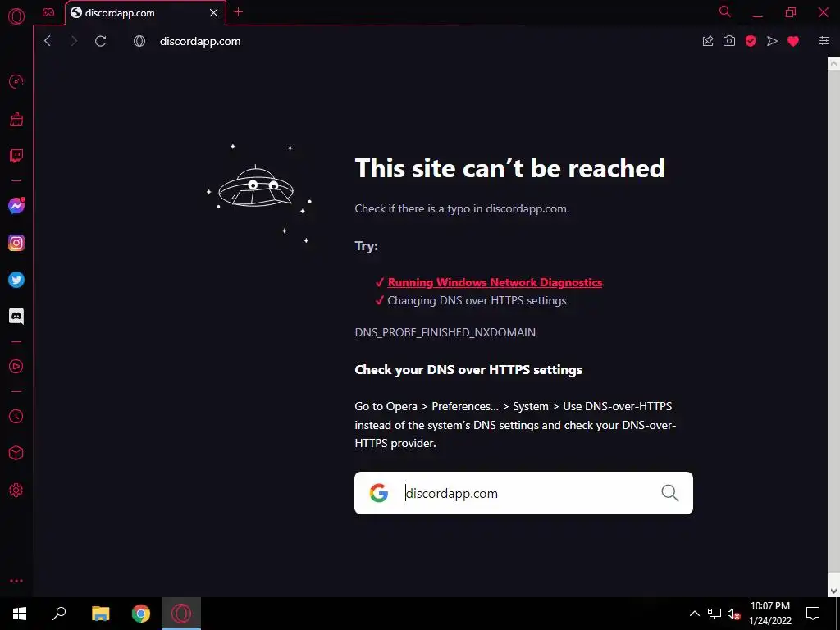Open GX Cleaner broom icon

click(x=16, y=119)
